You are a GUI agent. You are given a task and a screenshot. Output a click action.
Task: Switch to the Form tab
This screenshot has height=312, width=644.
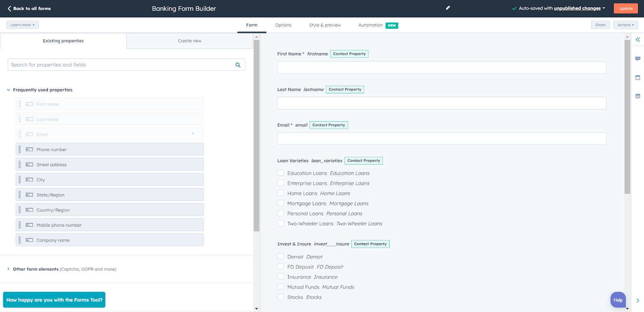[252, 25]
